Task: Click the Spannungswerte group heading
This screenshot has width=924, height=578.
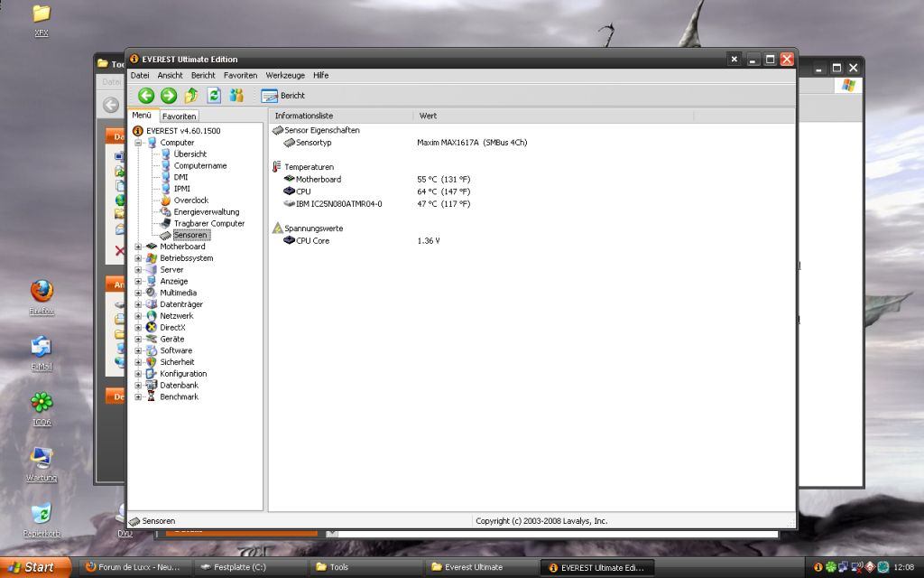Action: click(x=313, y=228)
